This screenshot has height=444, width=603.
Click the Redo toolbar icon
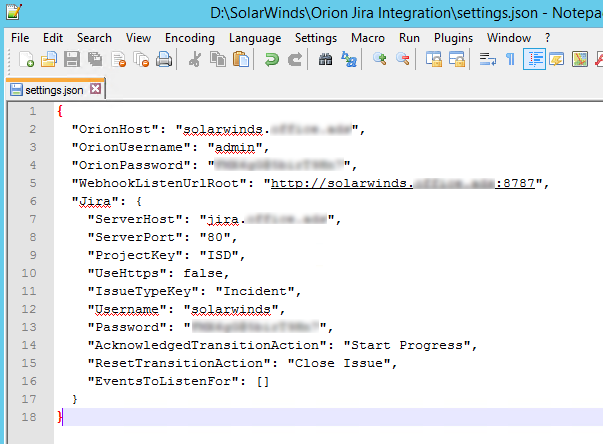coord(295,60)
